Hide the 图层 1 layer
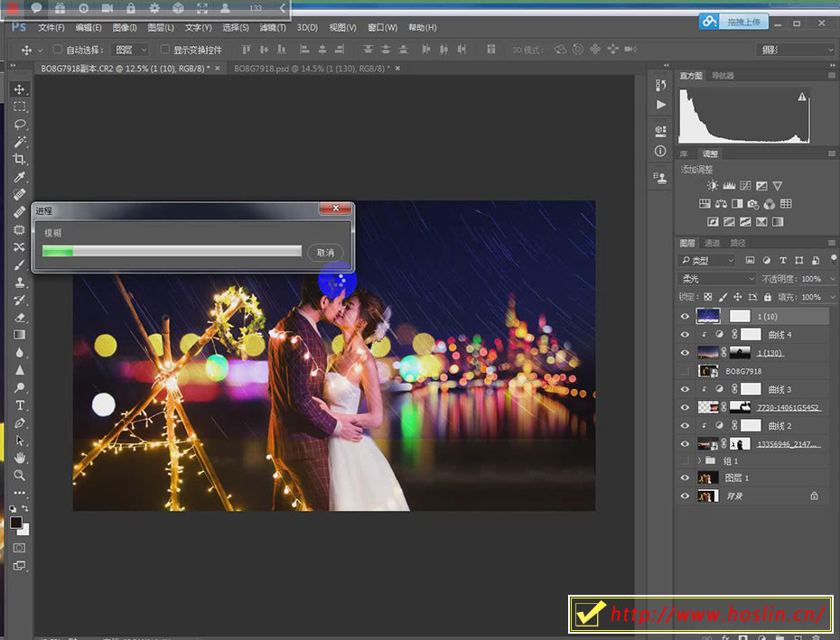The height and width of the screenshot is (640, 840). coord(685,478)
